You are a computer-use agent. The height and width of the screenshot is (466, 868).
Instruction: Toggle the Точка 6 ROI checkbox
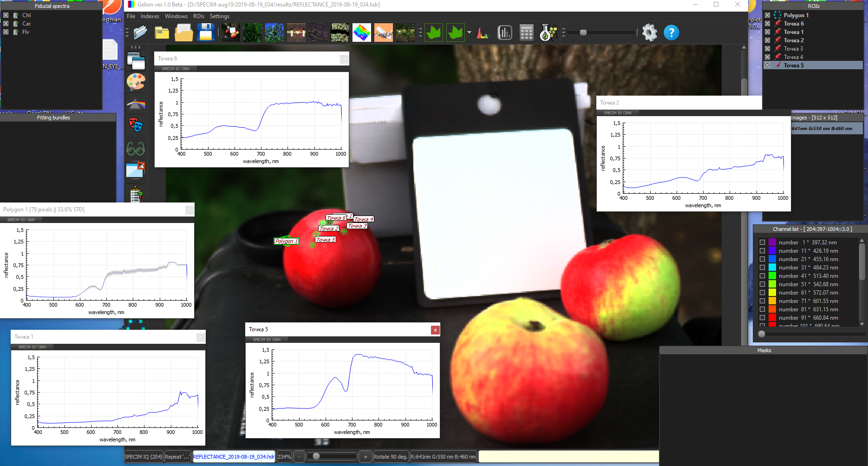[767, 24]
